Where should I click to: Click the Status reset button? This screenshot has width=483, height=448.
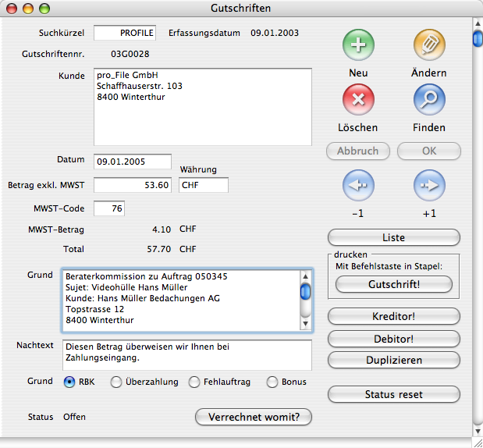pyautogui.click(x=393, y=394)
